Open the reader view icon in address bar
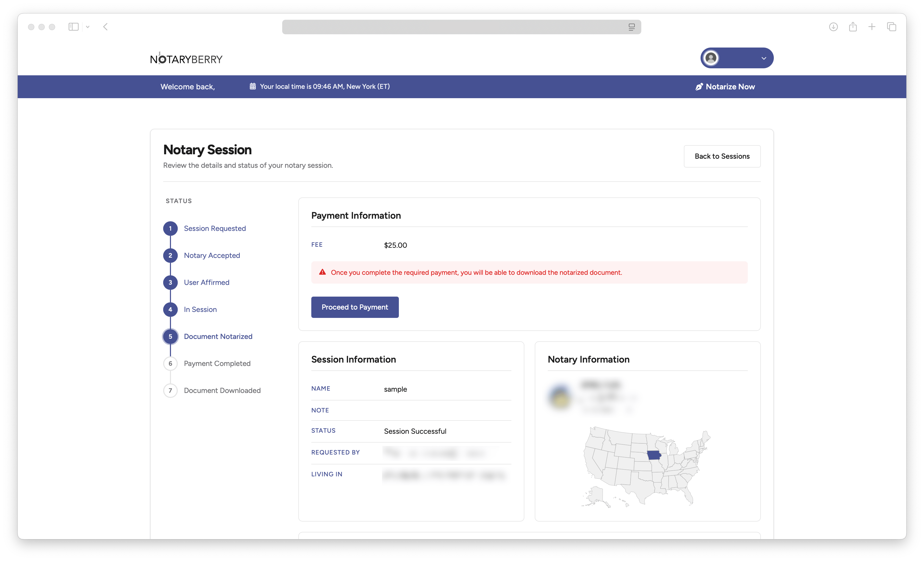 click(631, 27)
